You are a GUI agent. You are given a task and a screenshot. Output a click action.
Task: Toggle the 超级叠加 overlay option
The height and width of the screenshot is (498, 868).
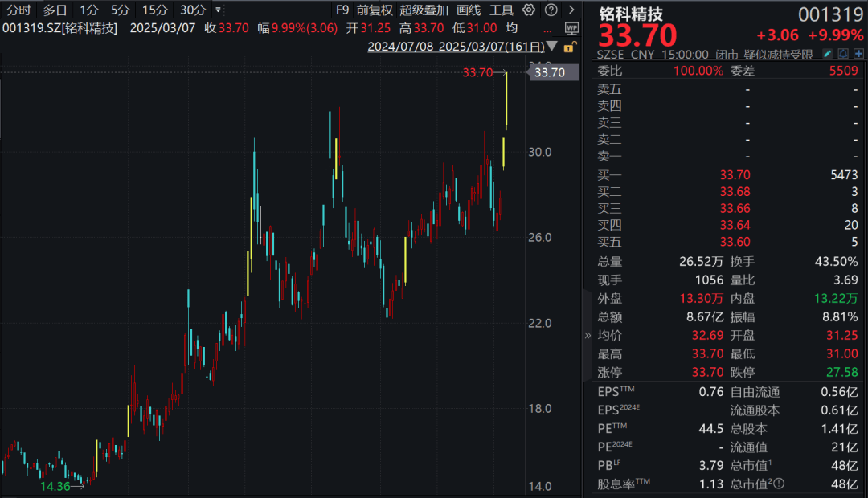(424, 10)
